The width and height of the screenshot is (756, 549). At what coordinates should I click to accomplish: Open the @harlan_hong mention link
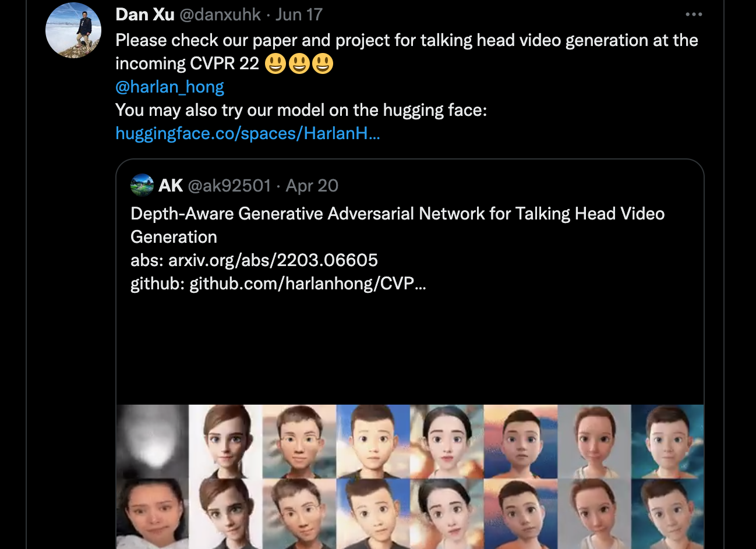[x=169, y=87]
